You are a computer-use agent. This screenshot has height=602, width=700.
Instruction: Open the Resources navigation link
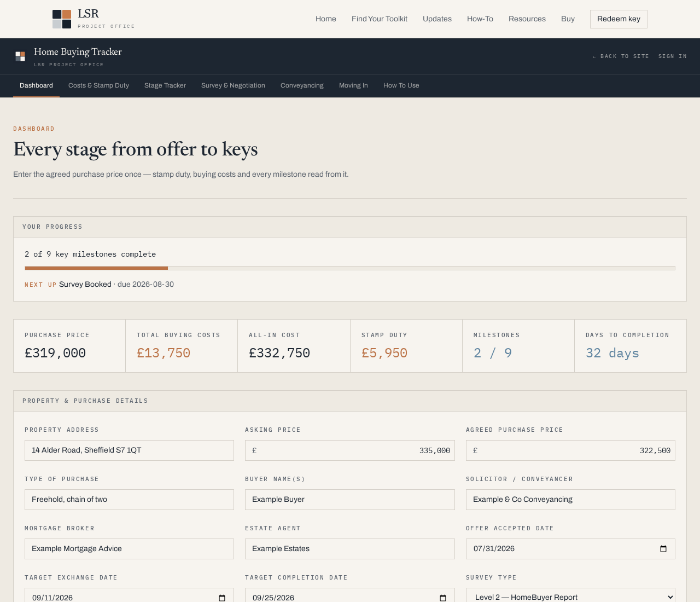click(x=527, y=19)
